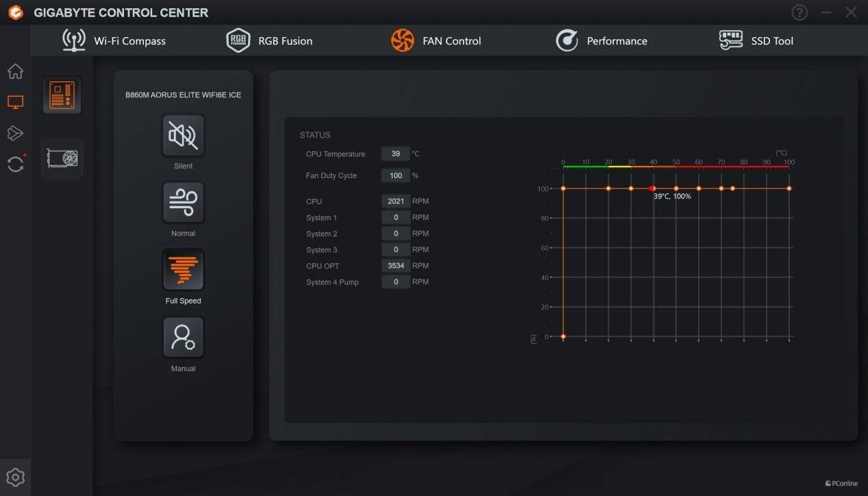Select the Silent fan mode icon
Viewport: 868px width, 496px height.
pos(183,136)
